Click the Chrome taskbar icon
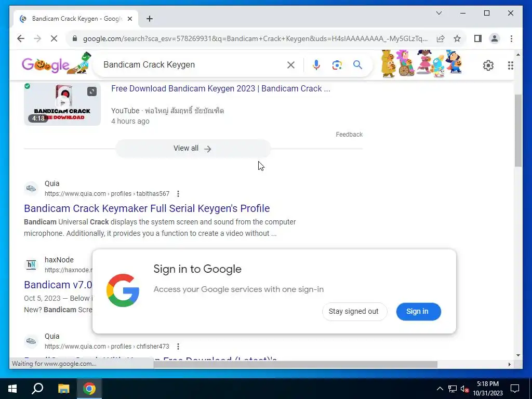532x399 pixels. [x=89, y=389]
